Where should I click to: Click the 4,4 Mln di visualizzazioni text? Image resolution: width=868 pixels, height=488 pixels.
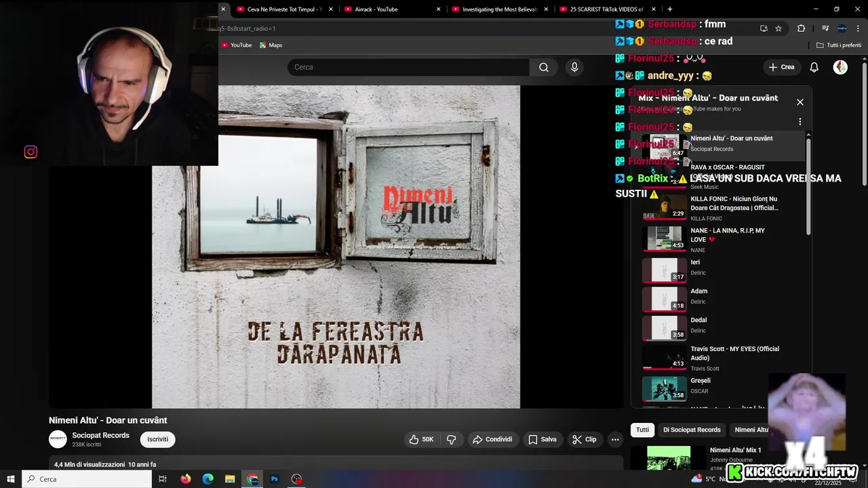(x=90, y=464)
